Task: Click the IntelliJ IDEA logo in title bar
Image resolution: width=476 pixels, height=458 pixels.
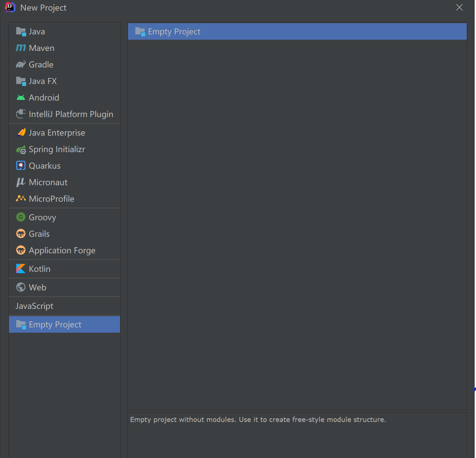Action: point(10,7)
